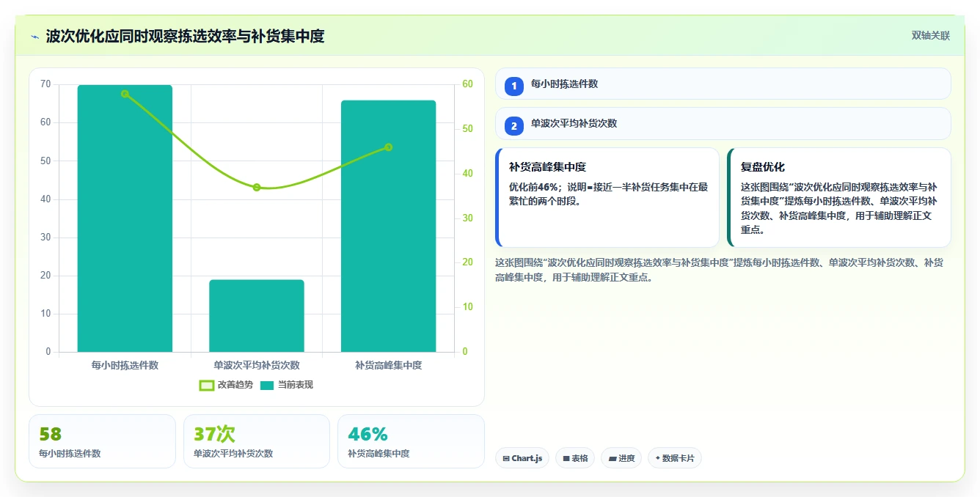Click the text 优化前46% in the card
Screen dimensions: 980x497
533,187
